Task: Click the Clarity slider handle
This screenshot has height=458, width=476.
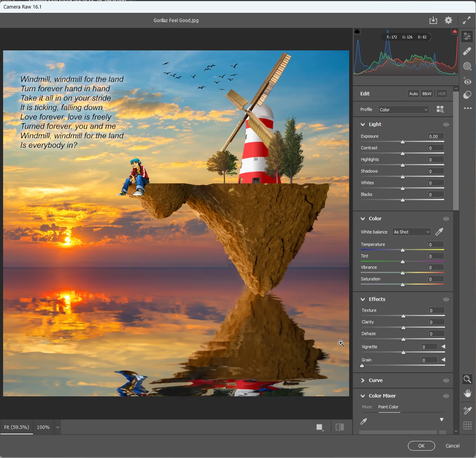Action: (x=403, y=328)
